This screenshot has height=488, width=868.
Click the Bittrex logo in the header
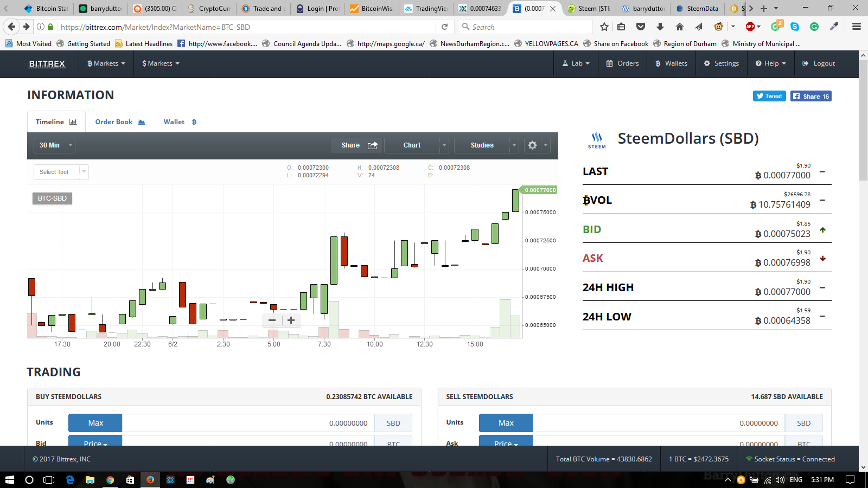tap(47, 63)
